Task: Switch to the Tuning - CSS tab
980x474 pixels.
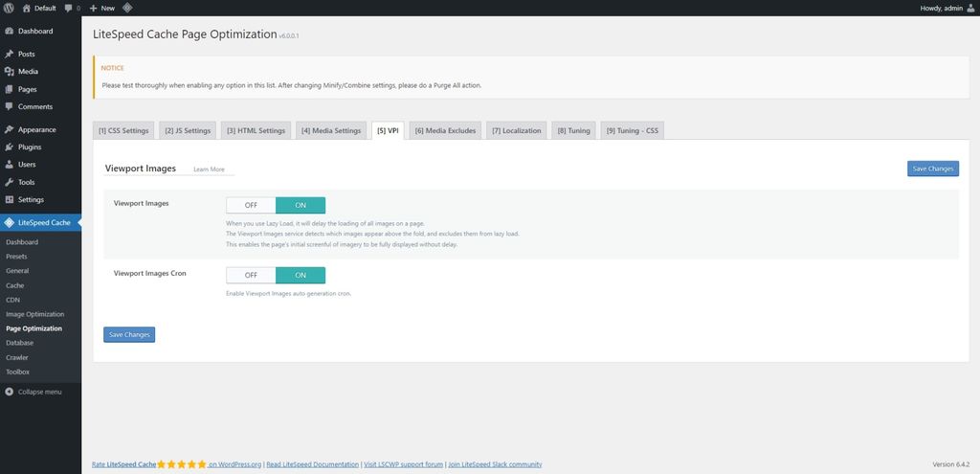Action: (632, 130)
